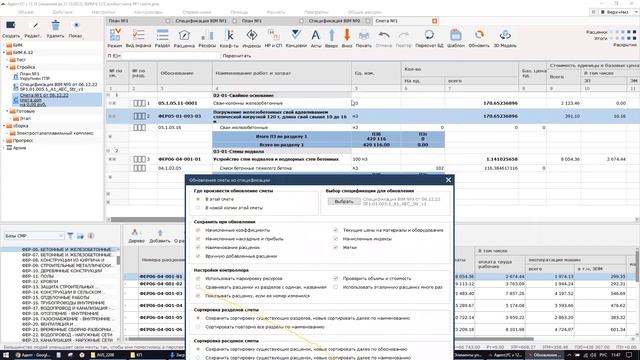Open the Справочники menu
The height and width of the screenshot is (360, 640).
coord(197,12)
